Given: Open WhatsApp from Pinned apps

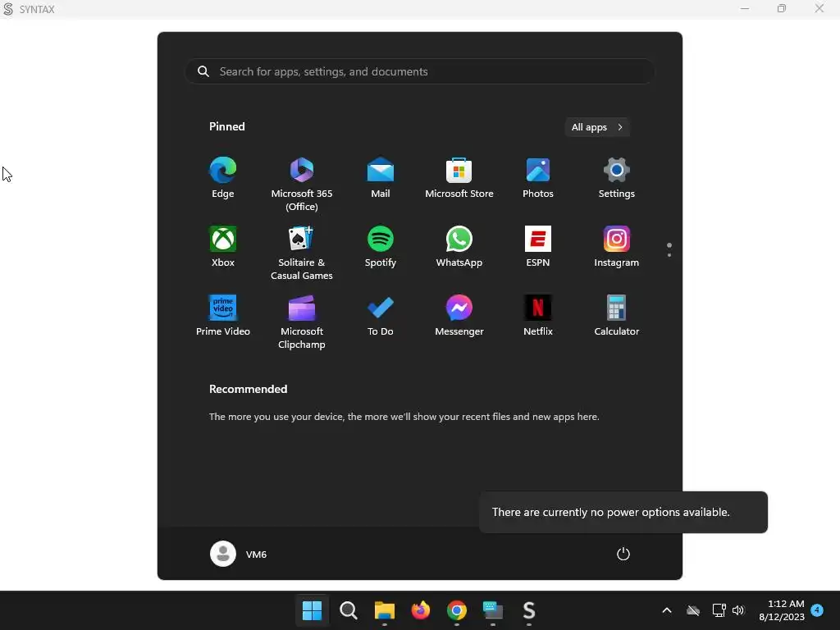Looking at the screenshot, I should [459, 247].
